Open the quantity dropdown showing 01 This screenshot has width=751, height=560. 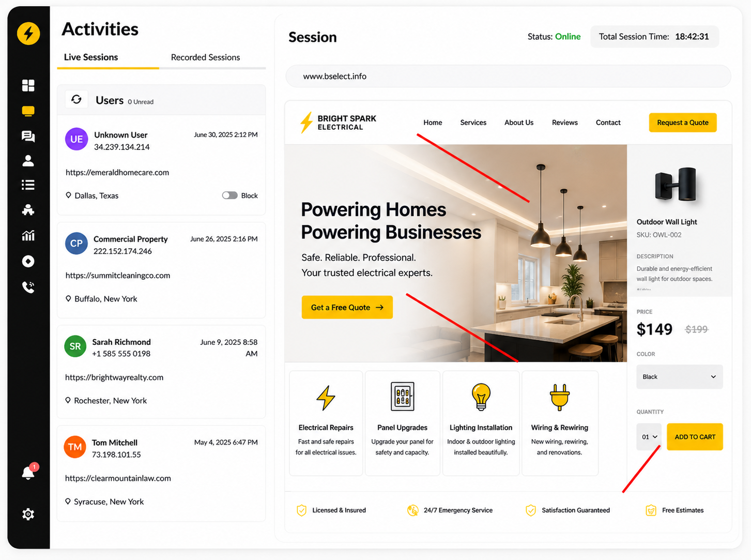tap(649, 437)
